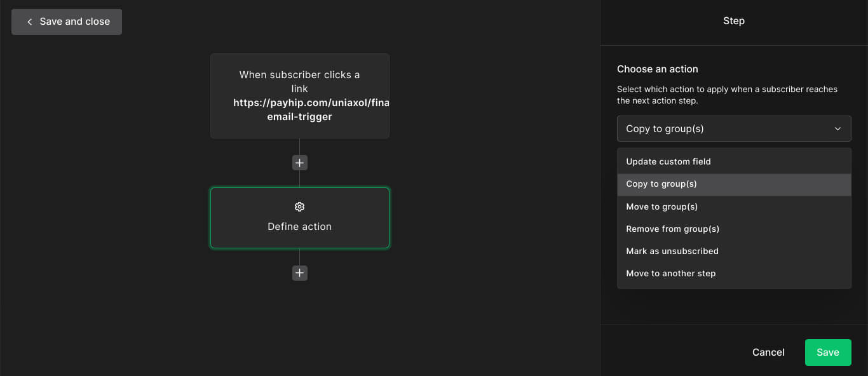Select the When subscriber clicks a link trigger
This screenshot has width=868, height=376.
(300, 96)
